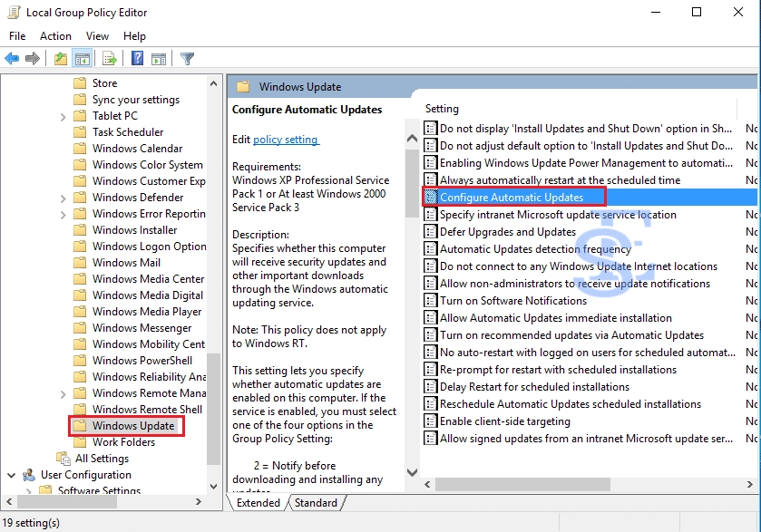Select Automatic Updates detection frequency setting
The width and height of the screenshot is (761, 532).
pos(535,249)
